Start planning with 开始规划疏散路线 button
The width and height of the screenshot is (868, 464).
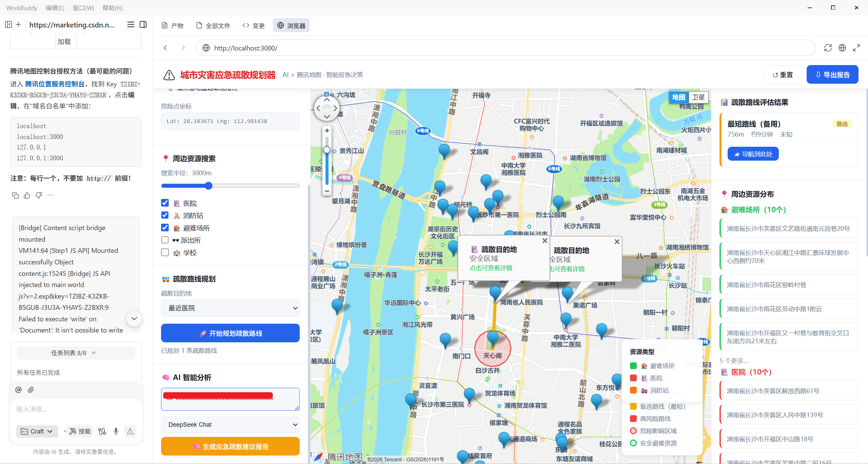tap(230, 333)
